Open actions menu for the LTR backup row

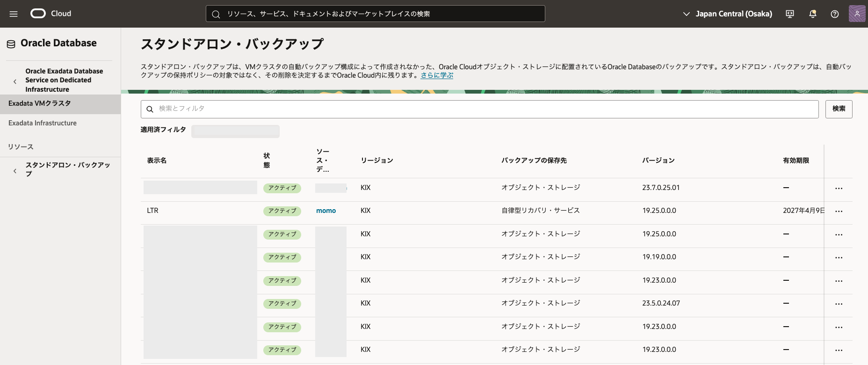tap(839, 212)
